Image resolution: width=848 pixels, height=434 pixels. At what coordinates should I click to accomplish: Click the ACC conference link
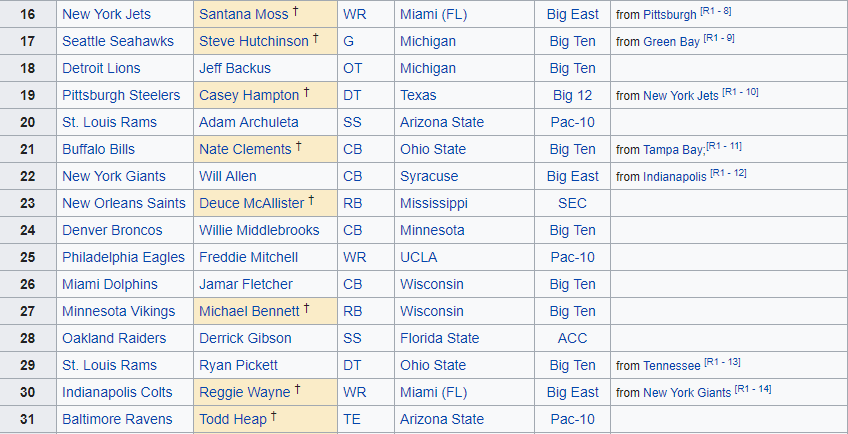point(573,339)
